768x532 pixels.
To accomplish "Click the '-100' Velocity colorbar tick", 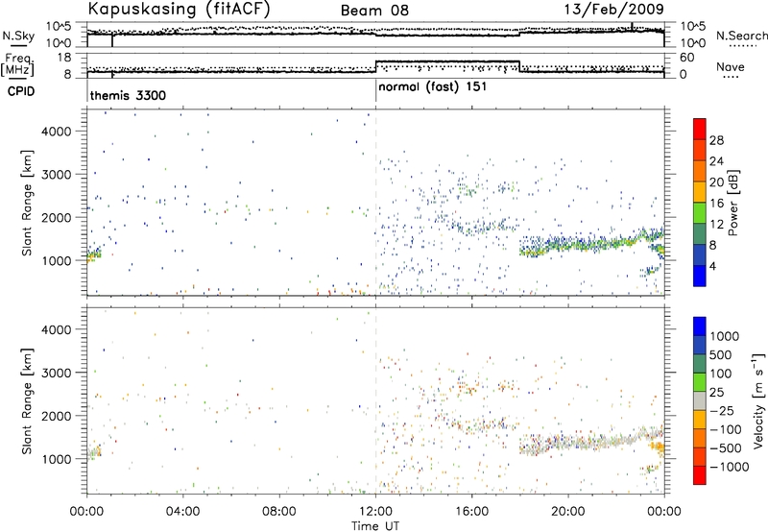I will 725,429.
